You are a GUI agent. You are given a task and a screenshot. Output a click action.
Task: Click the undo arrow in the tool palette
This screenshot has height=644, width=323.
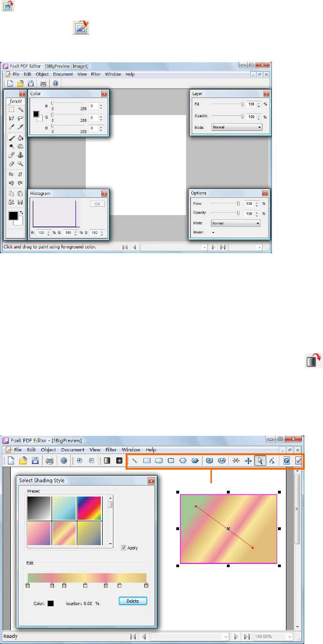point(12,183)
